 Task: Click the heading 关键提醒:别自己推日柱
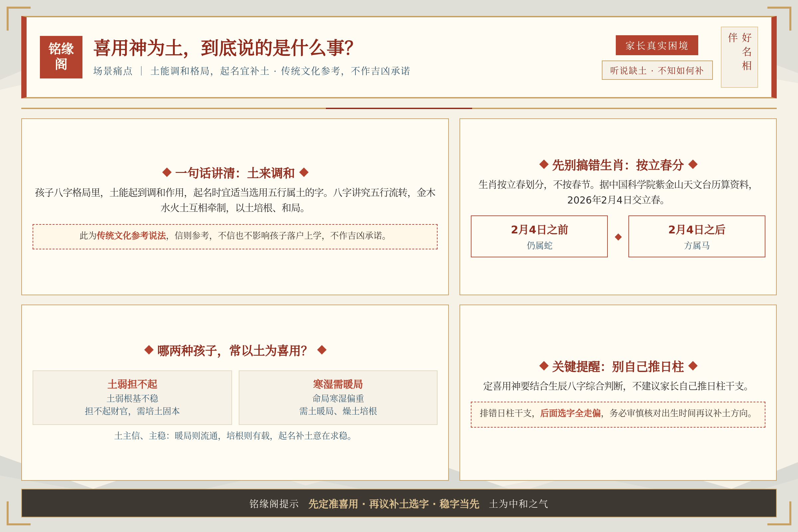[x=618, y=366]
